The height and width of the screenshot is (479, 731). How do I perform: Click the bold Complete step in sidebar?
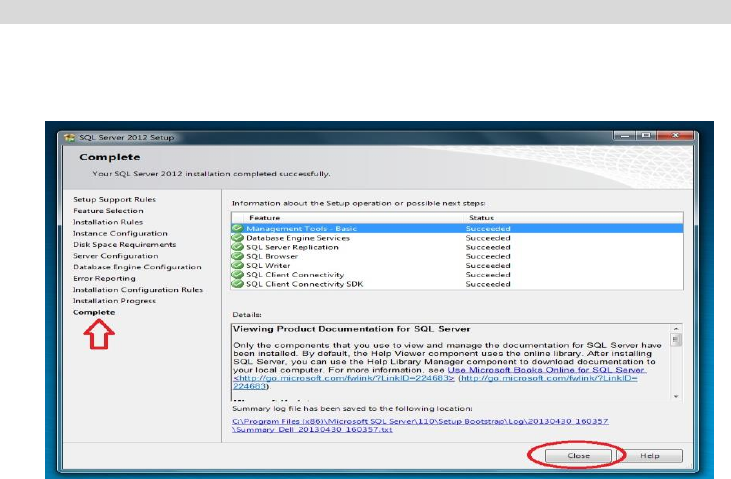click(x=94, y=312)
